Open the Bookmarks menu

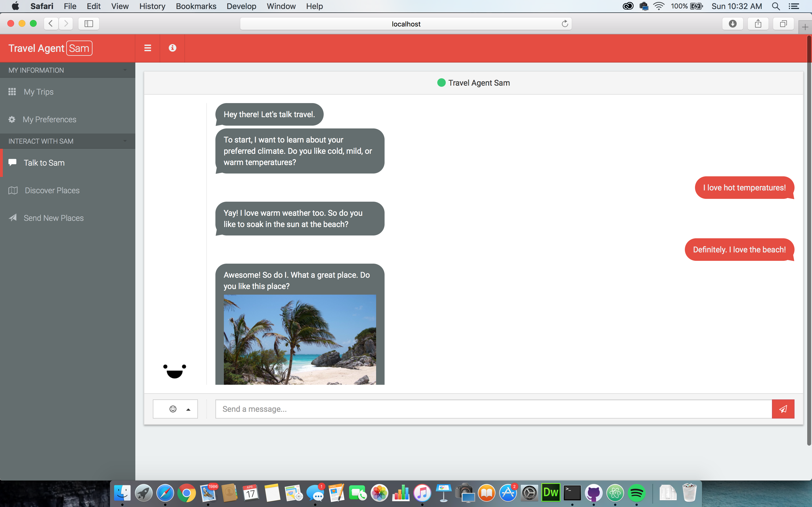tap(196, 6)
